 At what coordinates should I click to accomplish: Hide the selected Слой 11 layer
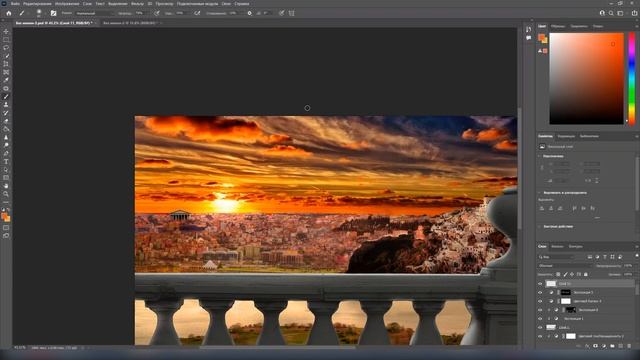tap(540, 284)
